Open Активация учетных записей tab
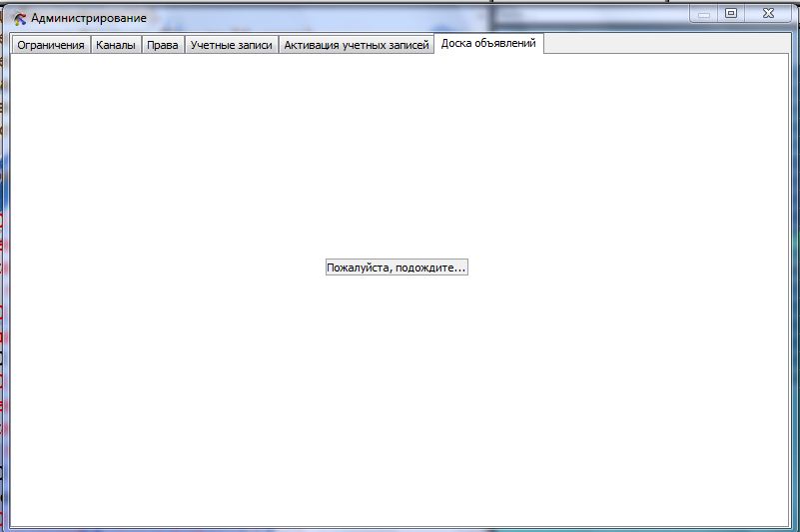The image size is (800, 532). coord(356,46)
